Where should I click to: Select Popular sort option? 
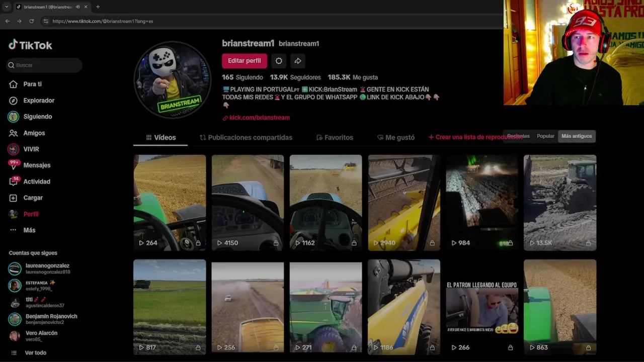pos(545,136)
